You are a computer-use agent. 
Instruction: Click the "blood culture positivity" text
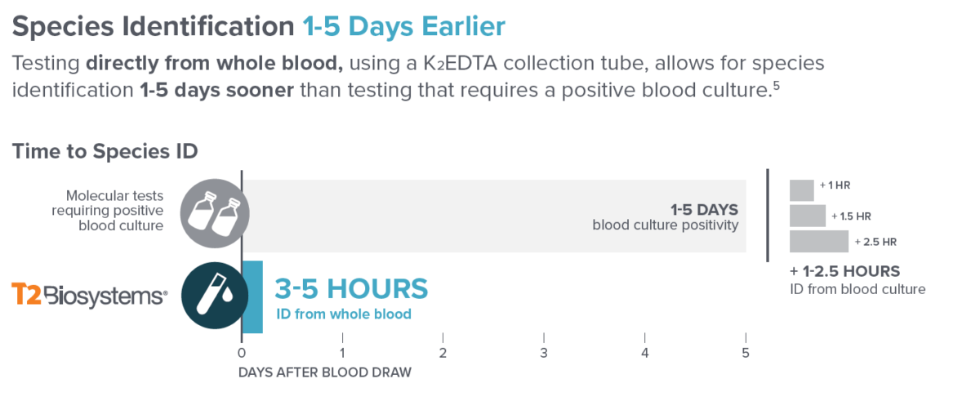click(x=665, y=225)
